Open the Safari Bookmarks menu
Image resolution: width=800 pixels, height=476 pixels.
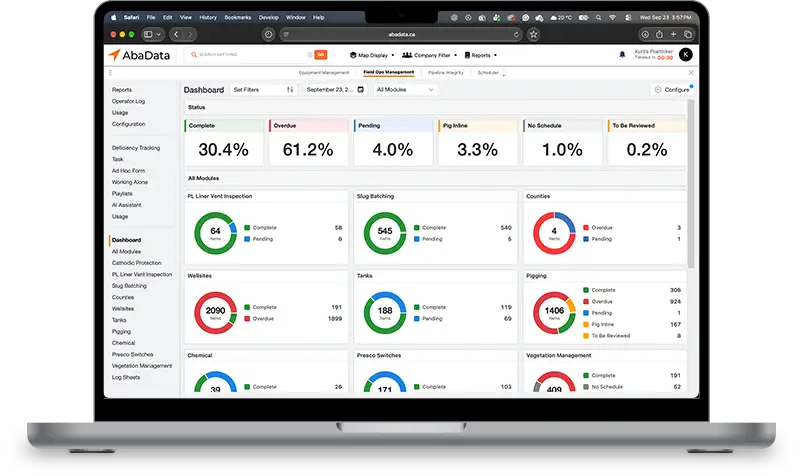click(238, 17)
